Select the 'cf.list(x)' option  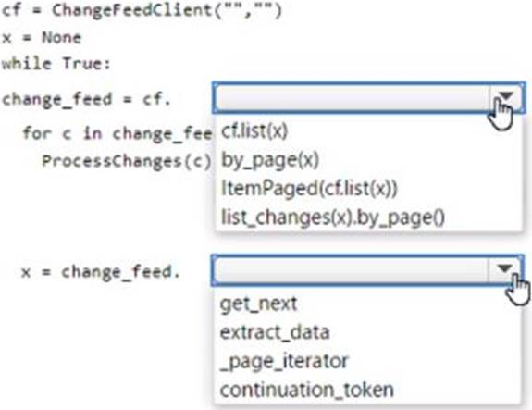click(x=254, y=130)
